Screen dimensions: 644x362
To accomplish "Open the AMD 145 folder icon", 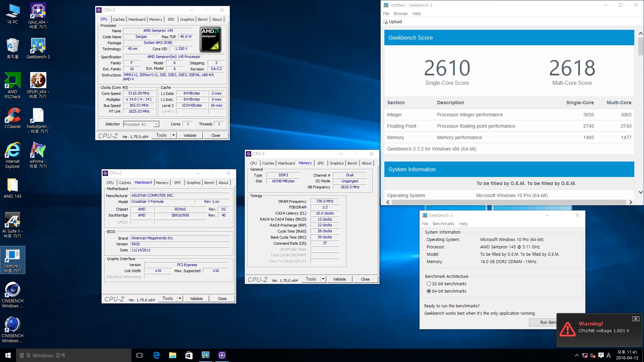I will [13, 188].
